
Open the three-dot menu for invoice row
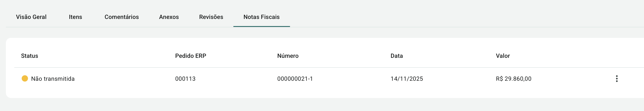point(617,79)
